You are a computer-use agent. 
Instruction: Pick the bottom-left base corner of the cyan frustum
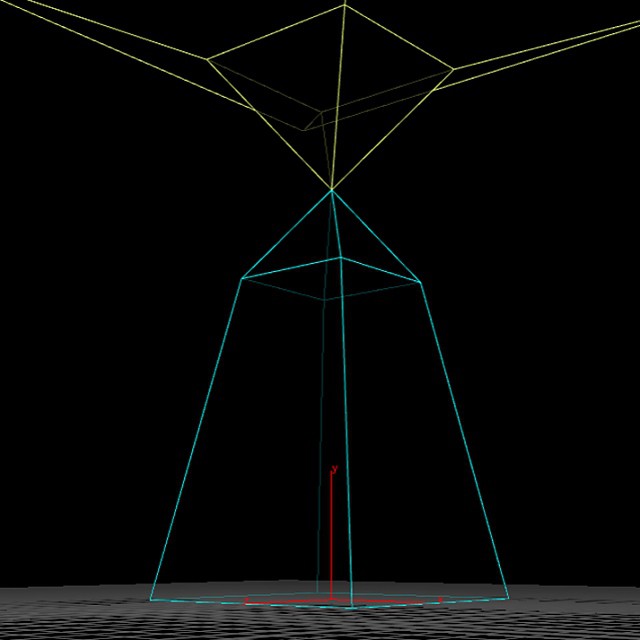[151, 599]
